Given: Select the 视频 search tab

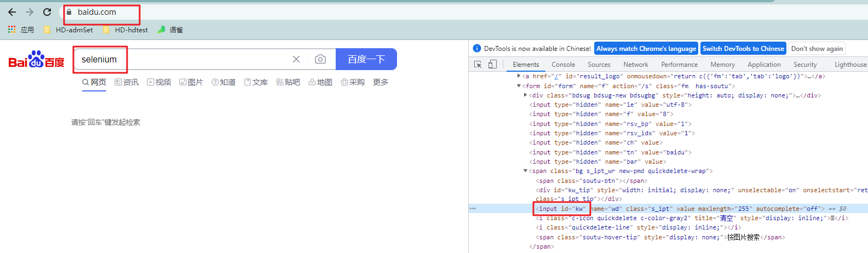Looking at the screenshot, I should coord(159,82).
